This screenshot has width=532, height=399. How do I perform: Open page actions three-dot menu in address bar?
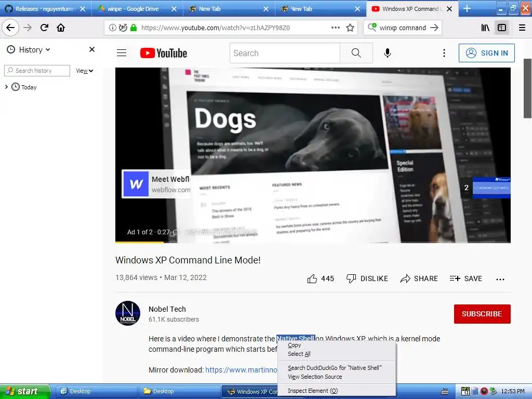[x=335, y=28]
